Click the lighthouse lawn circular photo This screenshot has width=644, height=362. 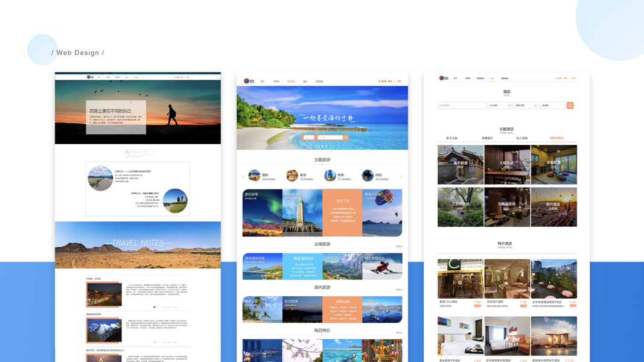(x=176, y=201)
